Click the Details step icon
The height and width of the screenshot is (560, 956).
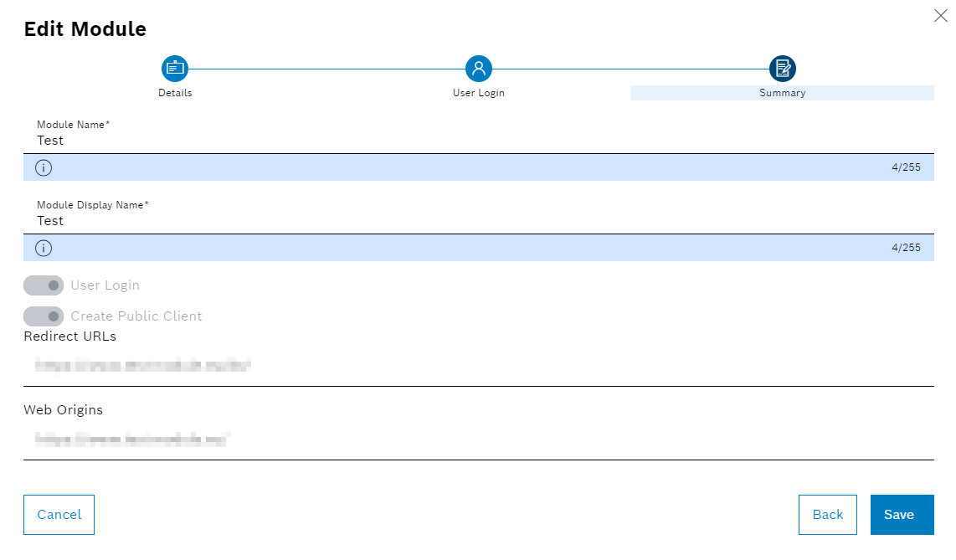click(x=174, y=69)
